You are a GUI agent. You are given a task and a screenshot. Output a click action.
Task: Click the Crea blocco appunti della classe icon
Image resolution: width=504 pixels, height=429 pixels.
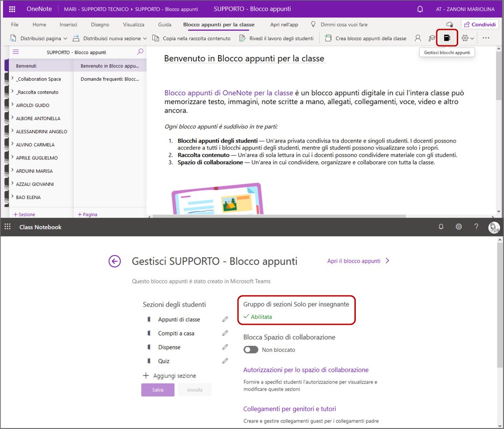pyautogui.click(x=328, y=38)
